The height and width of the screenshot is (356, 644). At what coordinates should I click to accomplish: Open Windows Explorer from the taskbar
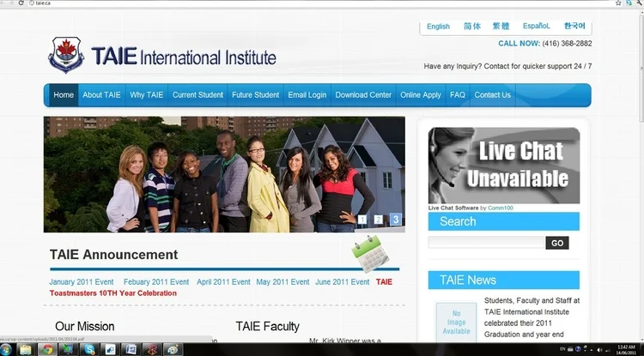click(x=26, y=350)
